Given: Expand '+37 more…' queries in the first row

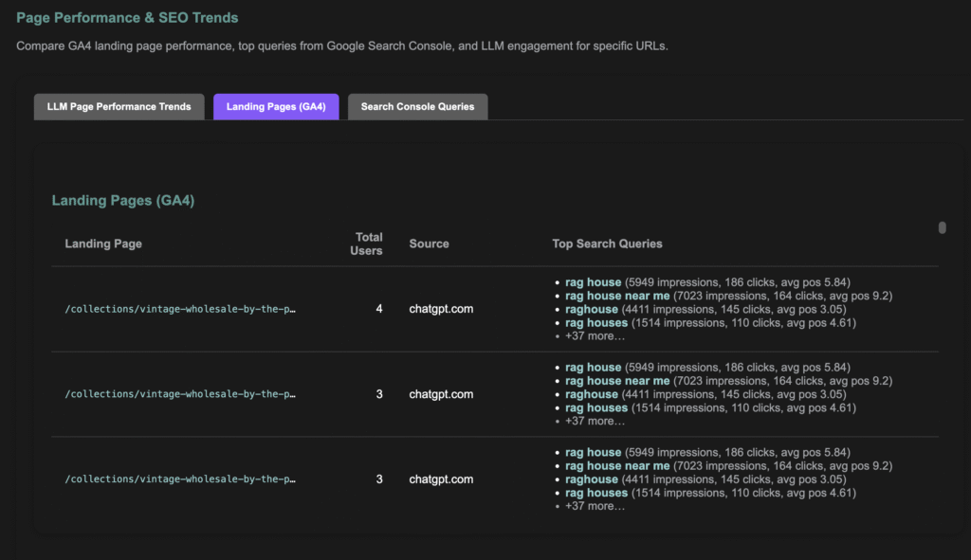Looking at the screenshot, I should pyautogui.click(x=595, y=336).
